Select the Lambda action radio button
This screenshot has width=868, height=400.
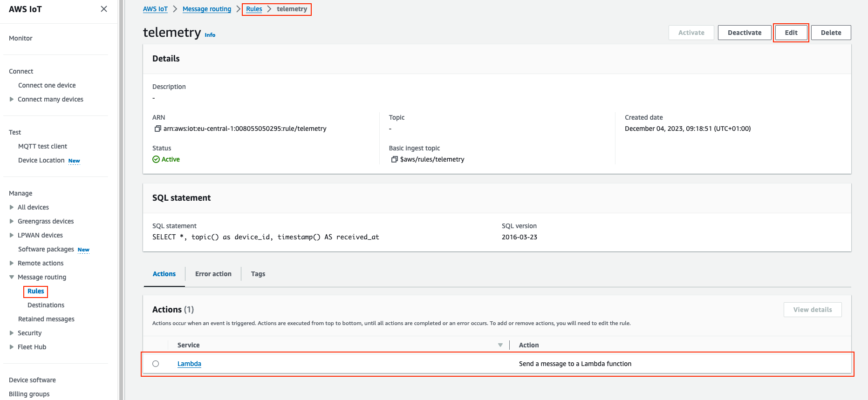156,364
